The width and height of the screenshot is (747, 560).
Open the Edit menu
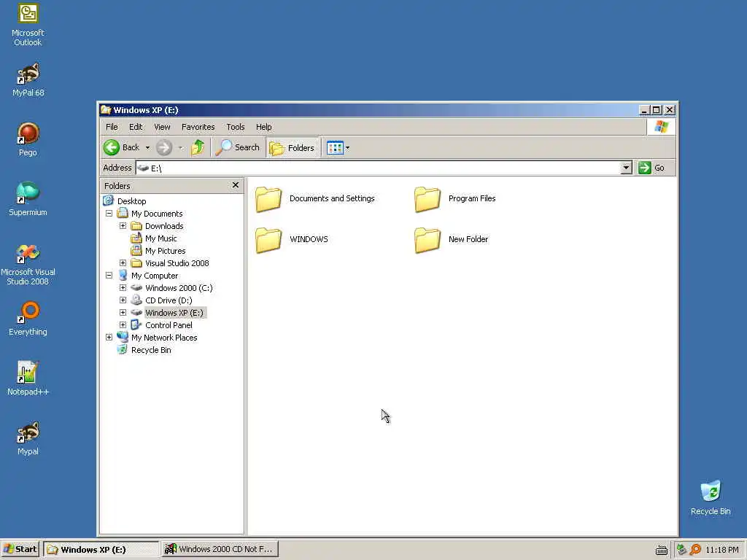click(136, 127)
